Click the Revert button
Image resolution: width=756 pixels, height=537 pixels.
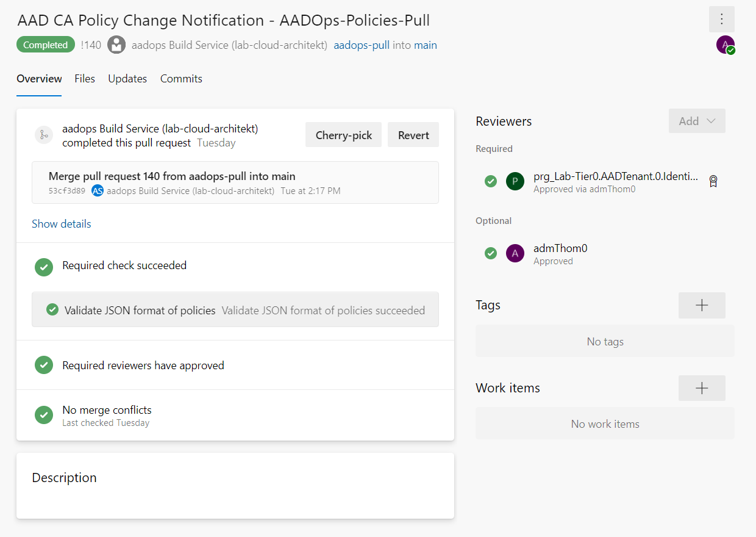click(x=413, y=135)
